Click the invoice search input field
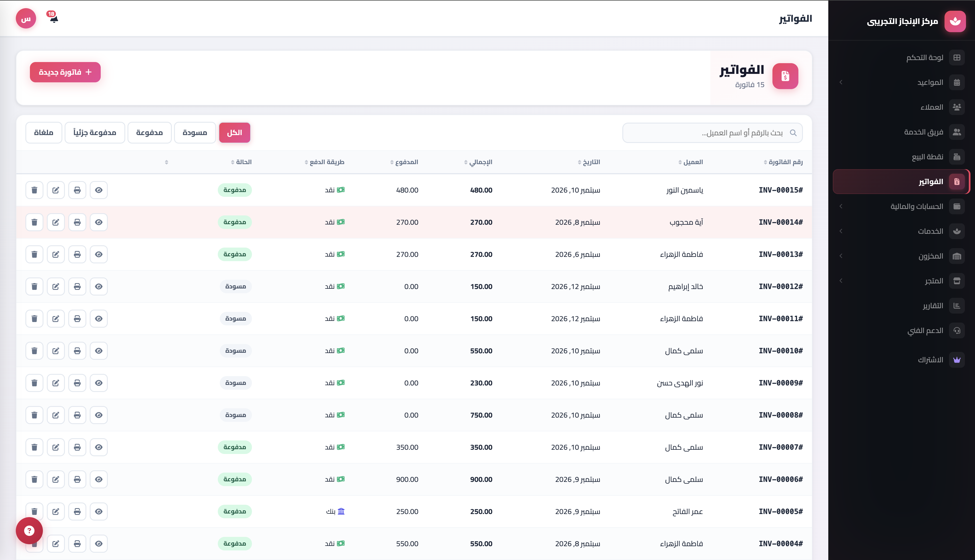 point(712,133)
